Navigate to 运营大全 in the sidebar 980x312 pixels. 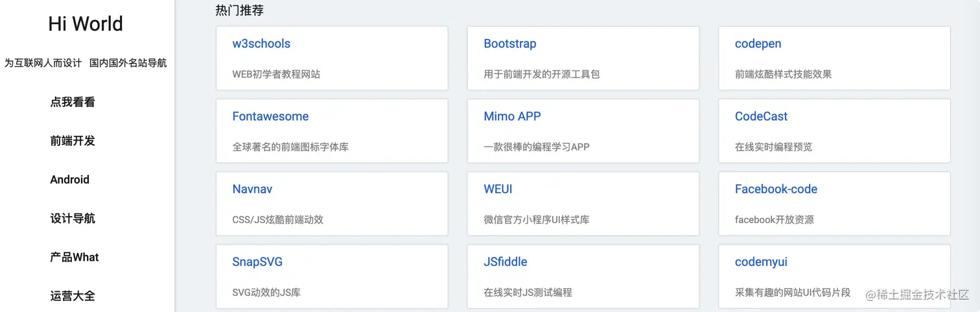point(73,296)
